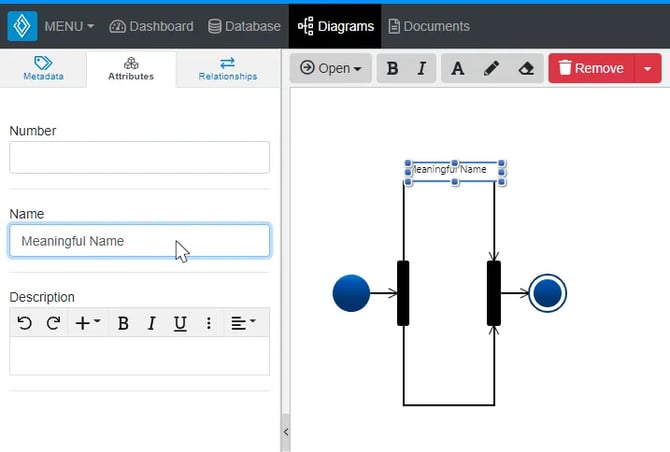Click the Number input field

[x=139, y=157]
